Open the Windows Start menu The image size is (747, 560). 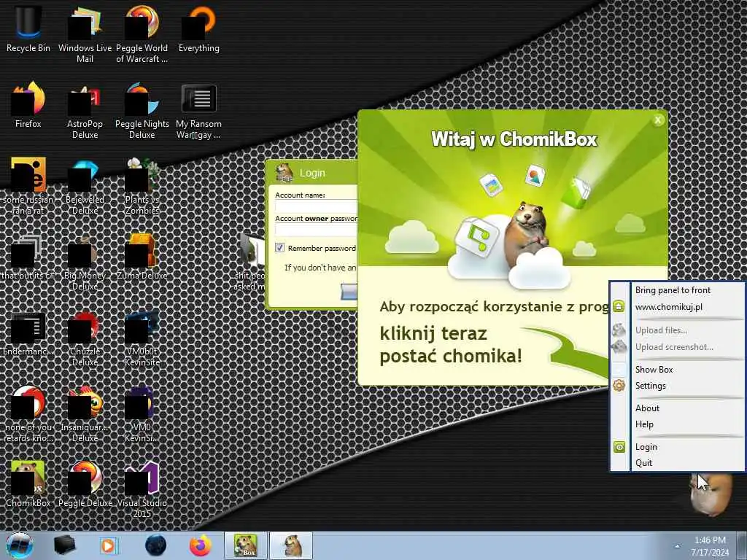[x=20, y=545]
